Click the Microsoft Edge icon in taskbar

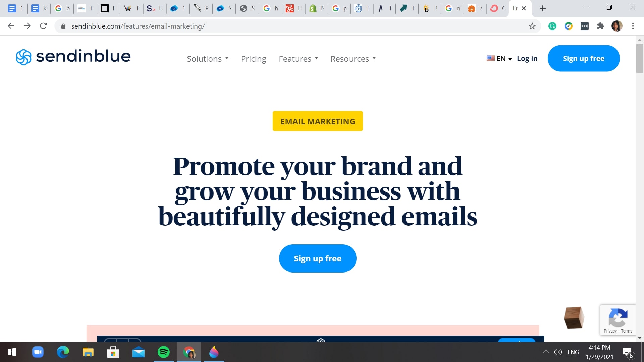(63, 352)
